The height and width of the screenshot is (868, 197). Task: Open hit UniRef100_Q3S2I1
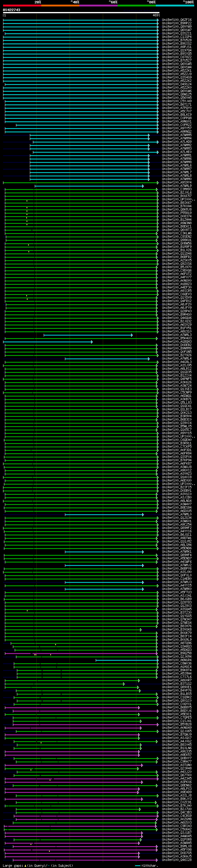coord(177,34)
